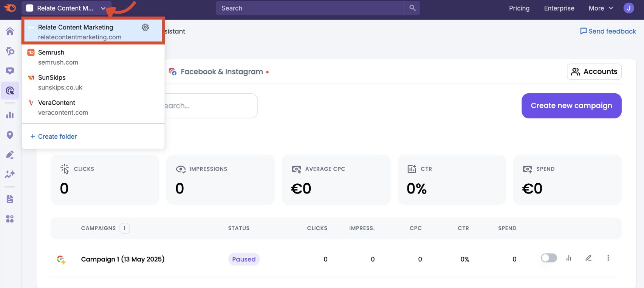Image resolution: width=644 pixels, height=288 pixels.
Task: Click the Facebook & Instagram tab icon
Action: 173,71
